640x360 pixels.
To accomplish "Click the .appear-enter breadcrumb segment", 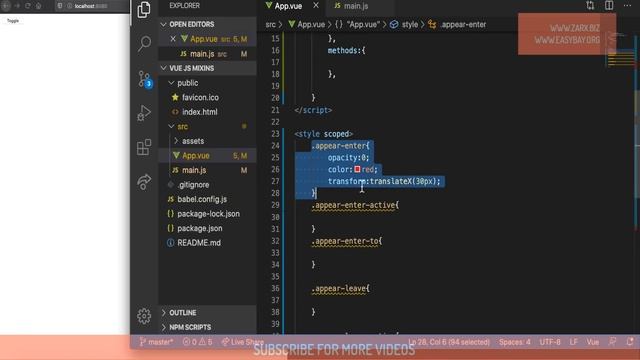I will tap(457, 24).
